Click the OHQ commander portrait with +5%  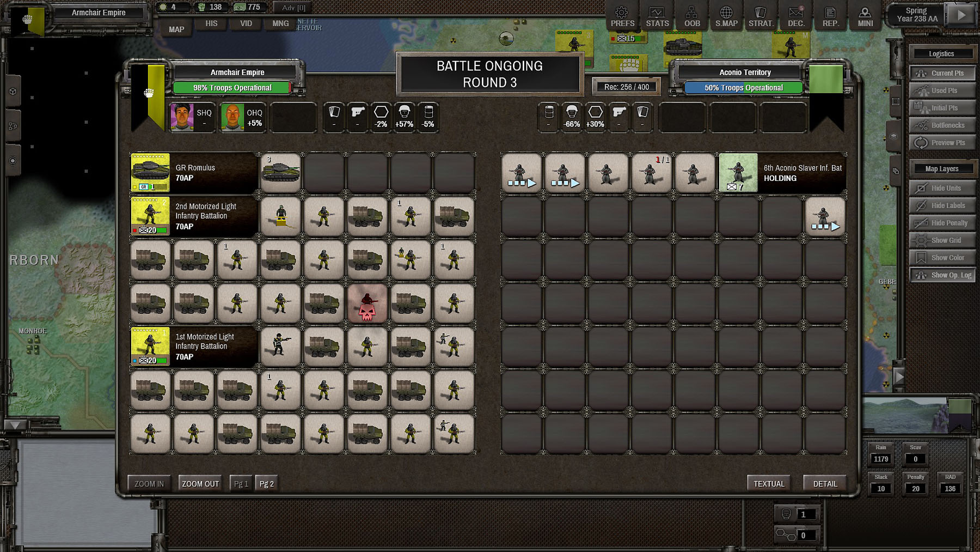pos(232,117)
